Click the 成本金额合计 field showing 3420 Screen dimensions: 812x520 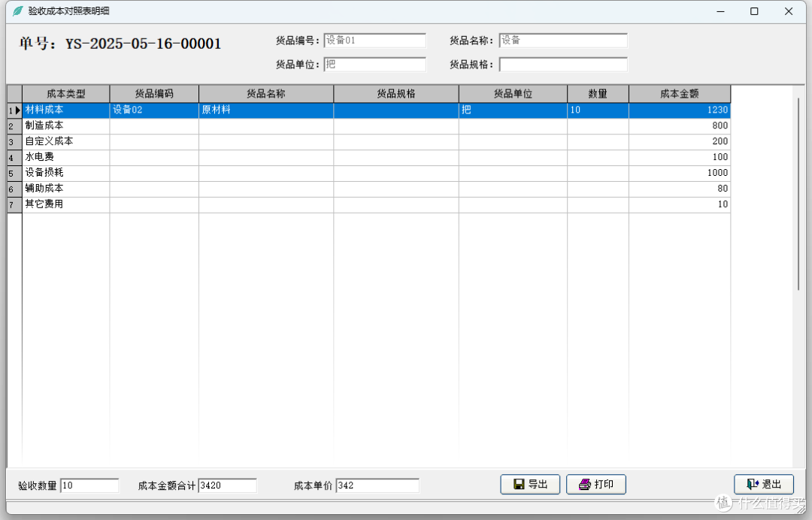(x=227, y=485)
